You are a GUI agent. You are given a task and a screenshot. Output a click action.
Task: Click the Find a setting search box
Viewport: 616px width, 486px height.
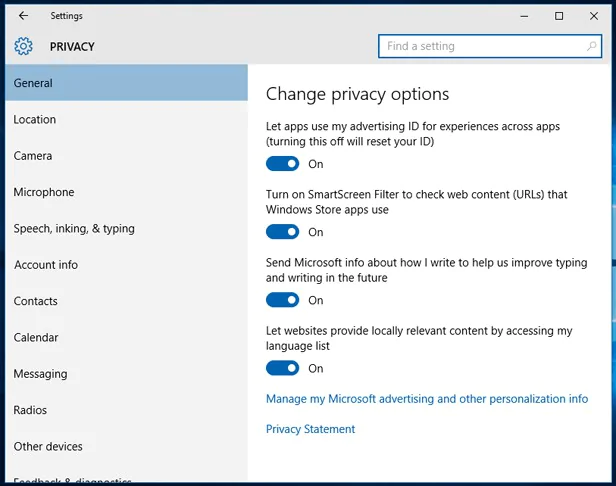[480, 46]
